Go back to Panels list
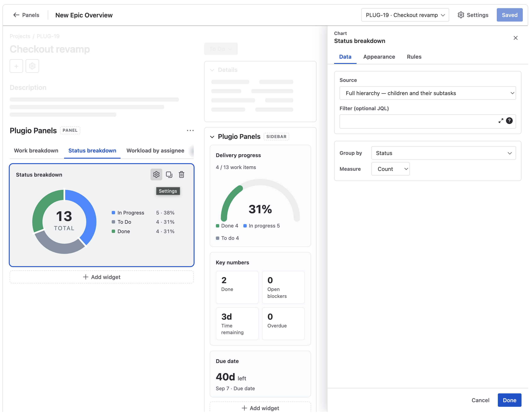Image resolution: width=532 pixels, height=416 pixels. point(26,15)
